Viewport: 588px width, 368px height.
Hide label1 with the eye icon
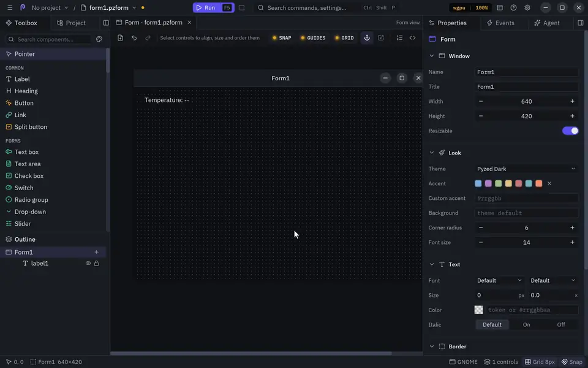coord(88,263)
